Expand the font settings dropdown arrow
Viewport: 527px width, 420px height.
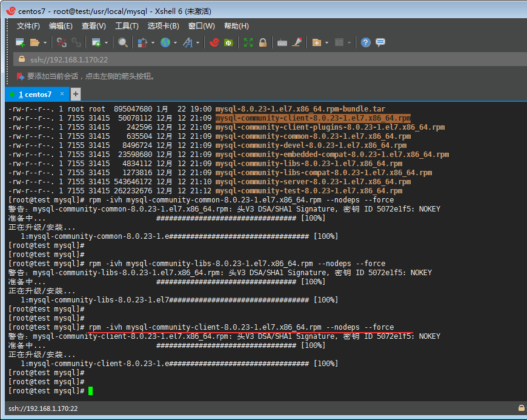click(x=197, y=43)
